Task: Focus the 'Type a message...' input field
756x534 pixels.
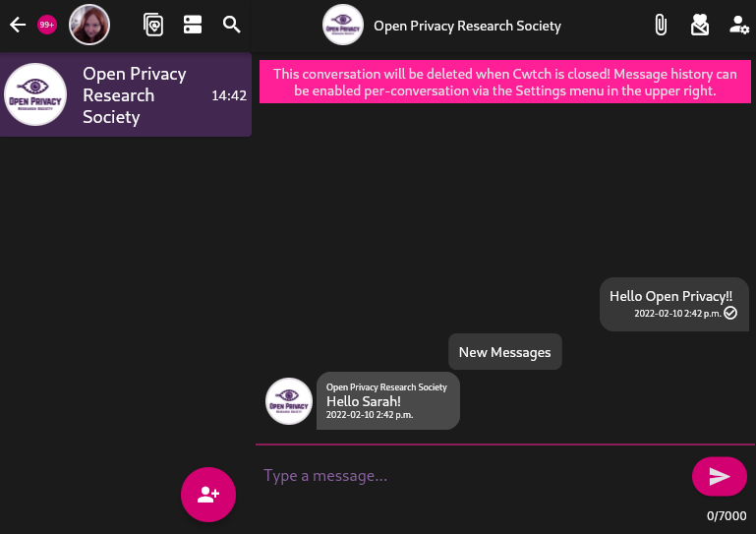Action: click(x=473, y=476)
